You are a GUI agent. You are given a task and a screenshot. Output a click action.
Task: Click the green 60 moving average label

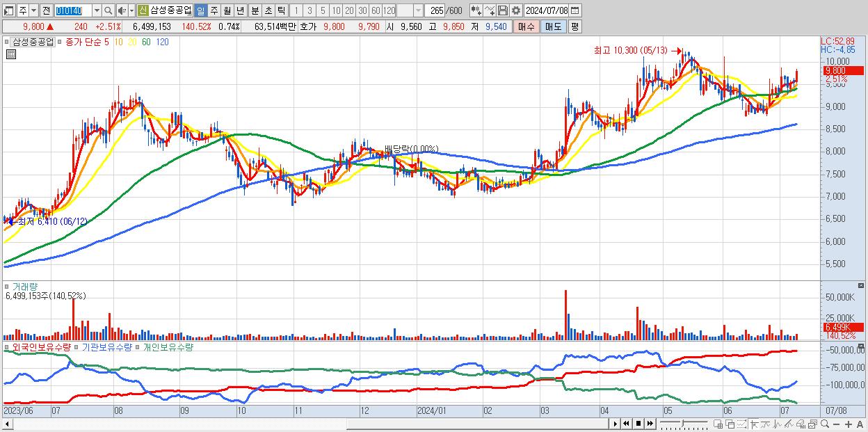pos(145,42)
